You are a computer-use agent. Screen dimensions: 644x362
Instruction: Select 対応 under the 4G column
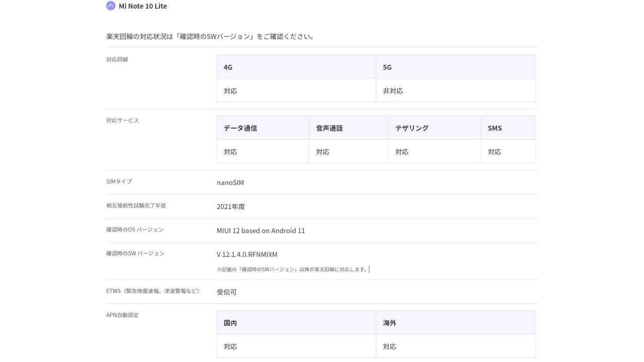(x=230, y=90)
